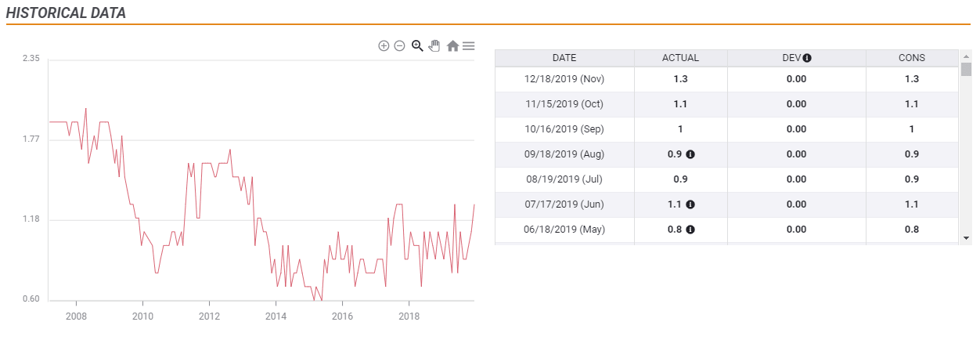The height and width of the screenshot is (340, 980).
Task: Click the table scrollbar thumb
Action: [966, 71]
